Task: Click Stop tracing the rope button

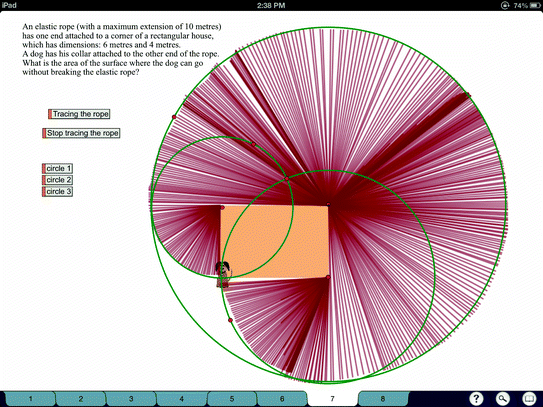Action: tap(81, 133)
